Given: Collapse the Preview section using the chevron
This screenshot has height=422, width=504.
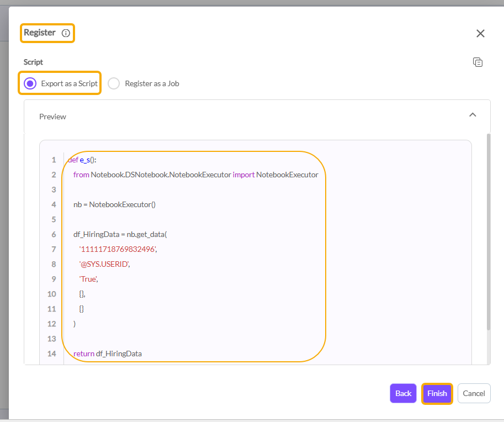Looking at the screenshot, I should [472, 115].
